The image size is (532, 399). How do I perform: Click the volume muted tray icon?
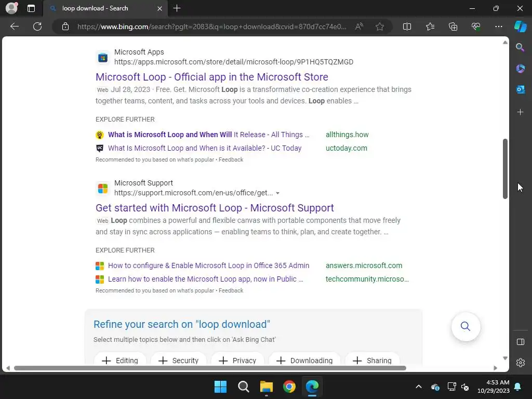click(x=465, y=387)
